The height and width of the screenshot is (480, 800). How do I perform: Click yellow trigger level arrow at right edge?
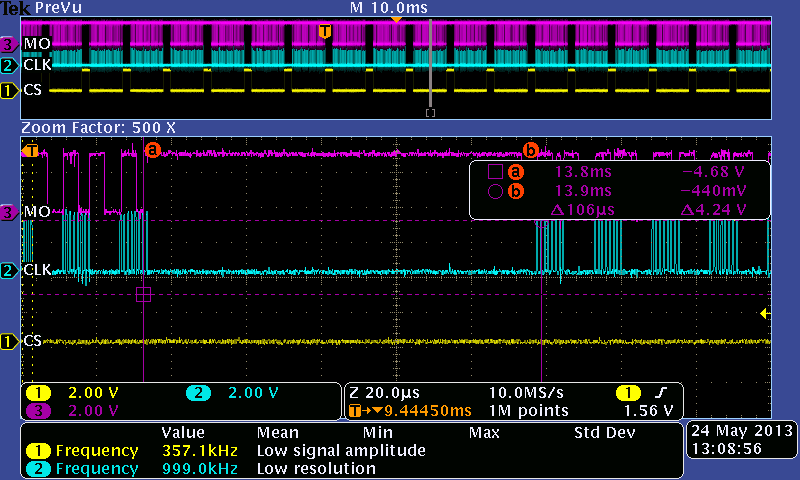(765, 313)
